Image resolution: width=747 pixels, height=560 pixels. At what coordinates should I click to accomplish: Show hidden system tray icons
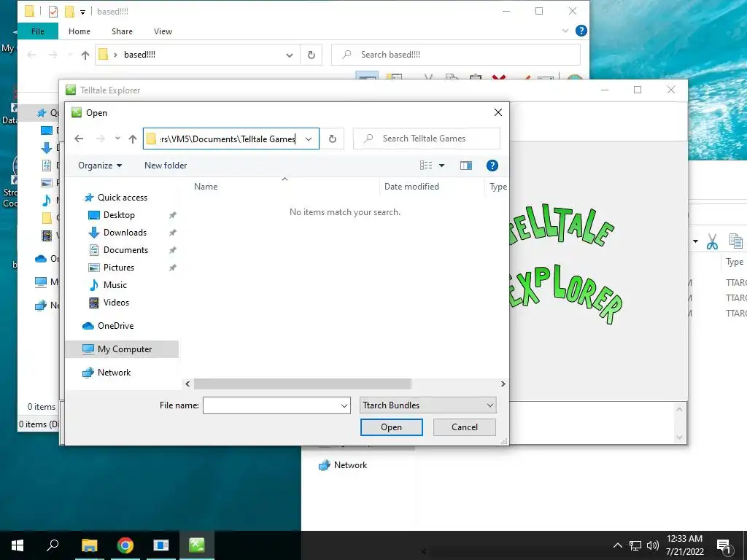[617, 545]
